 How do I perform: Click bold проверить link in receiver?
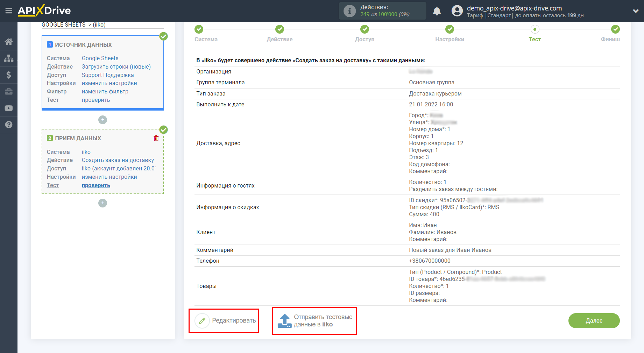coord(96,185)
